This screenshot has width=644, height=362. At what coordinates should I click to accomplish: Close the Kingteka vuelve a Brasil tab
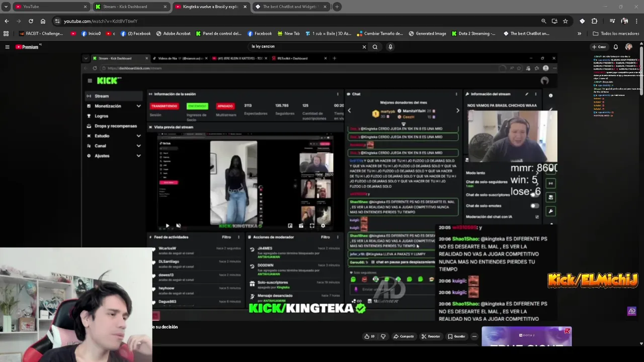(245, 7)
